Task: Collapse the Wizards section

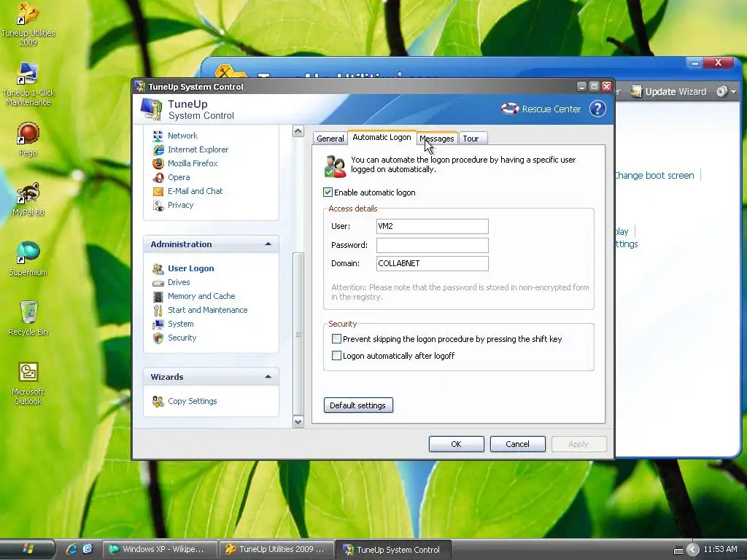Action: click(x=268, y=377)
